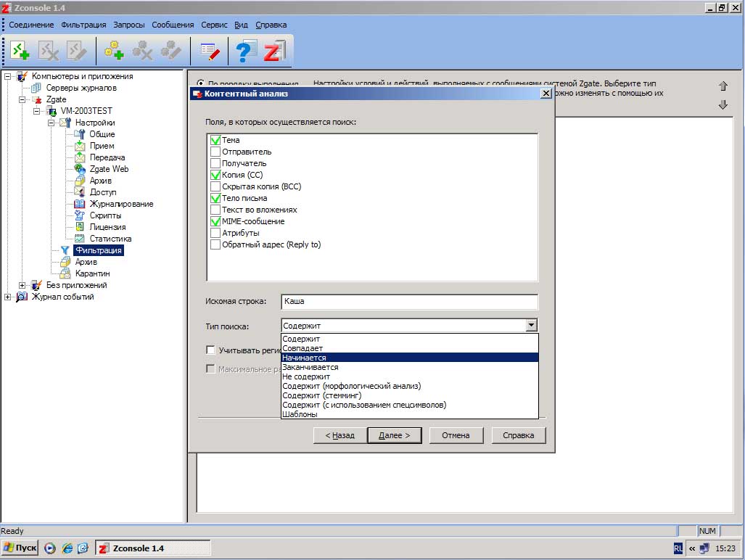Open Прием settings in tree
This screenshot has height=560, width=745.
coord(102,146)
